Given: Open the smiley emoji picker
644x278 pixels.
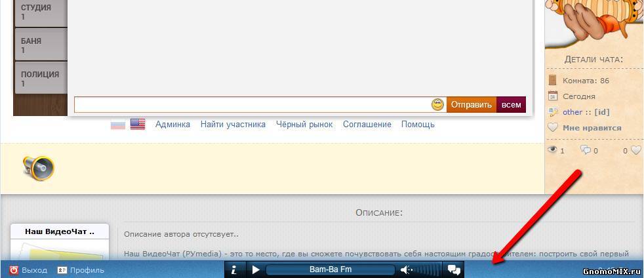Looking at the screenshot, I should click(x=437, y=105).
